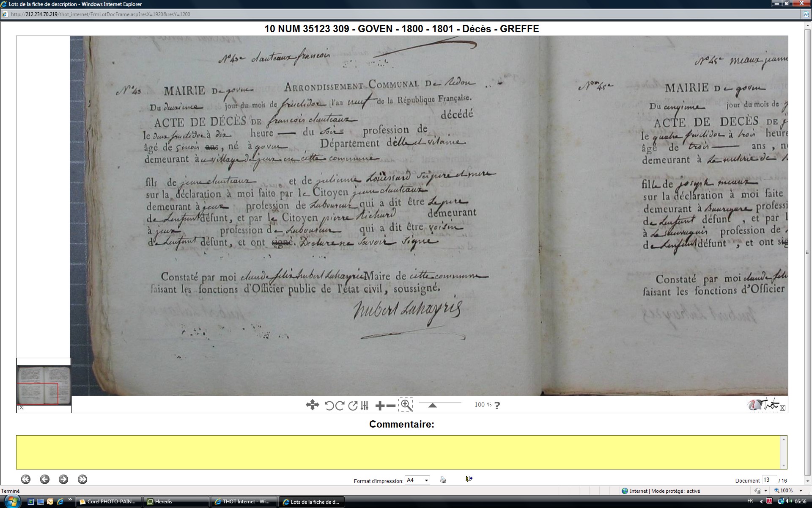Click the document number input field
Viewport: 812px width, 508px height.
click(x=768, y=480)
